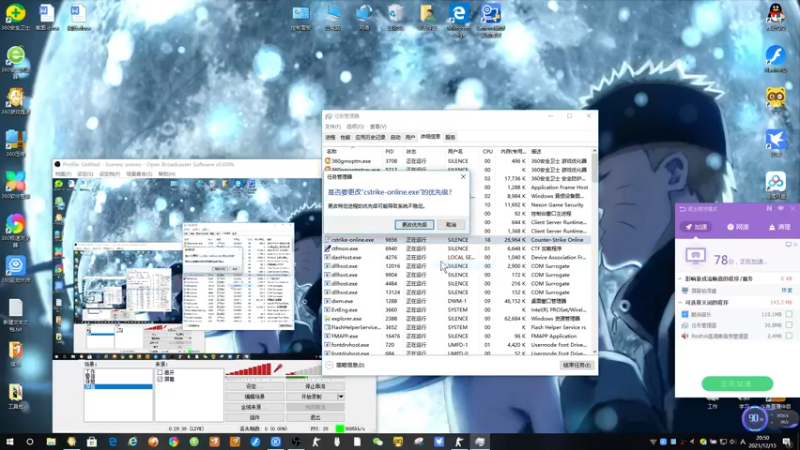The height and width of the screenshot is (450, 800).
Task: Click 恢复 link in 360 panel
Action: click(787, 290)
